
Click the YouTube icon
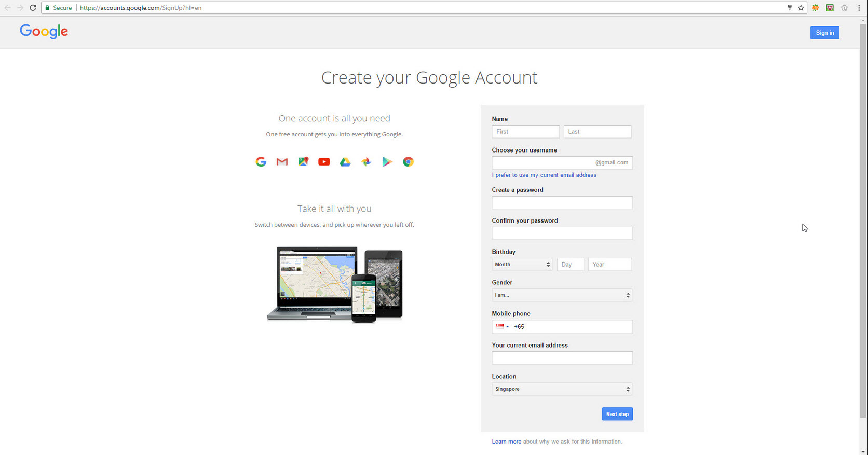pyautogui.click(x=324, y=162)
